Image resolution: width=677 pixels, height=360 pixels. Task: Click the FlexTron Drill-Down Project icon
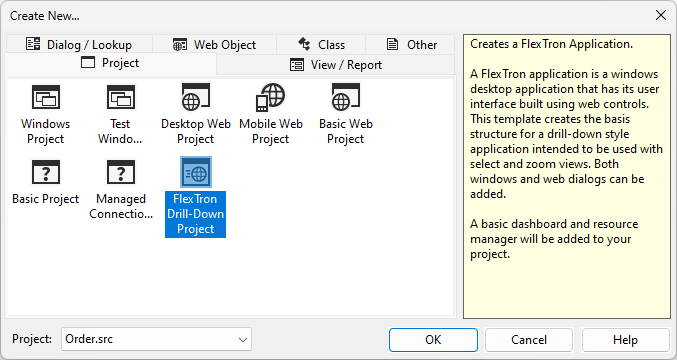[196, 172]
